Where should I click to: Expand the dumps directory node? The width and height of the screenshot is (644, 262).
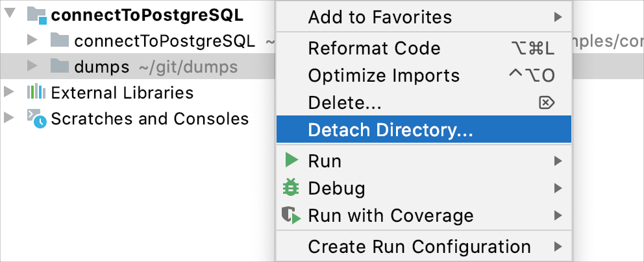click(x=33, y=67)
